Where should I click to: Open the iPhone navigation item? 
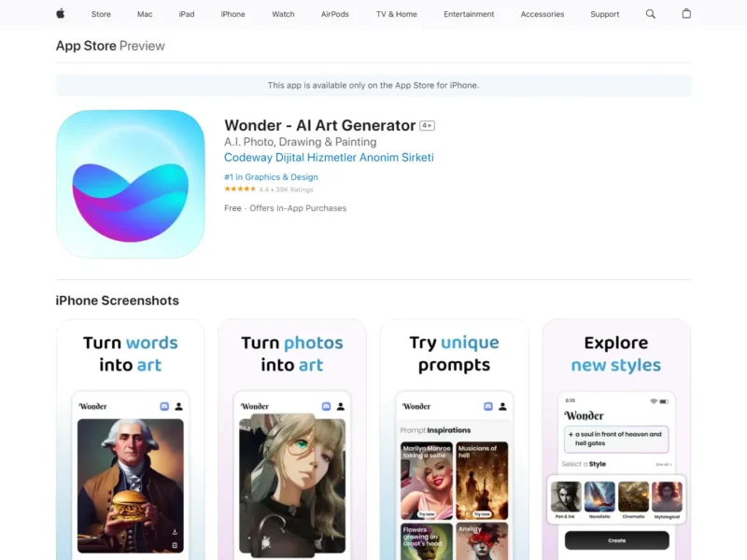tap(233, 14)
